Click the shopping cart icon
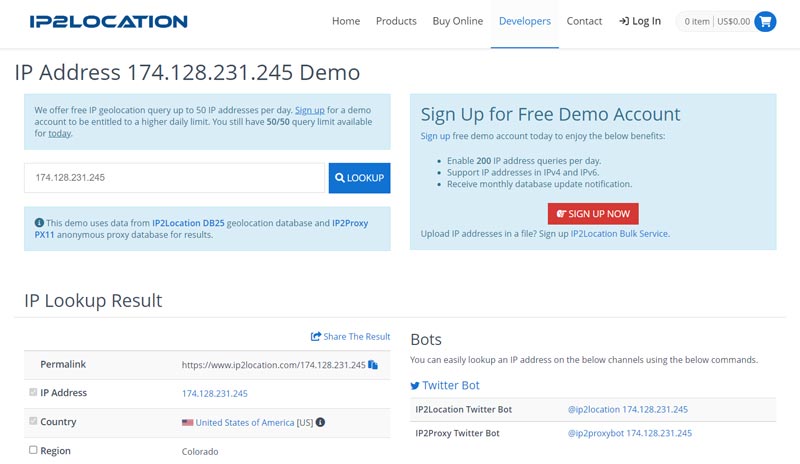 coord(765,21)
